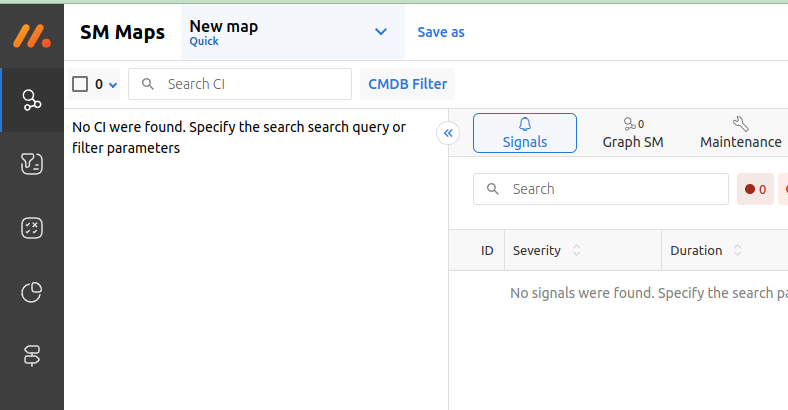Switch to the Maintenance tab
The height and width of the screenshot is (410, 788).
coord(740,133)
